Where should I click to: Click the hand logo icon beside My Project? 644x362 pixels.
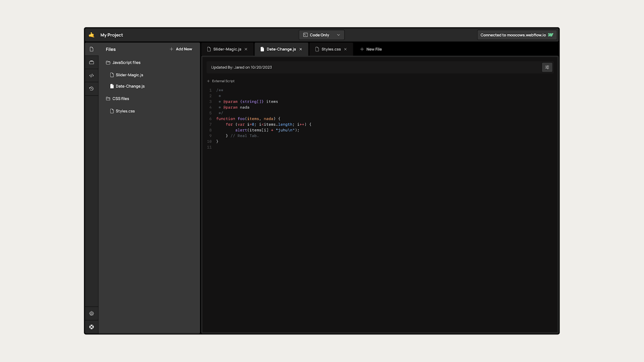coord(91,35)
